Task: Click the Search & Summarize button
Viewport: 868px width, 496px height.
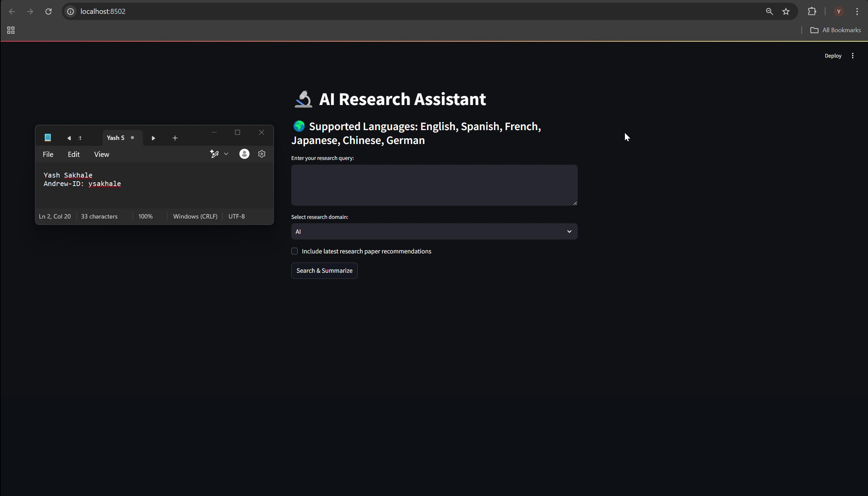Action: (x=324, y=270)
